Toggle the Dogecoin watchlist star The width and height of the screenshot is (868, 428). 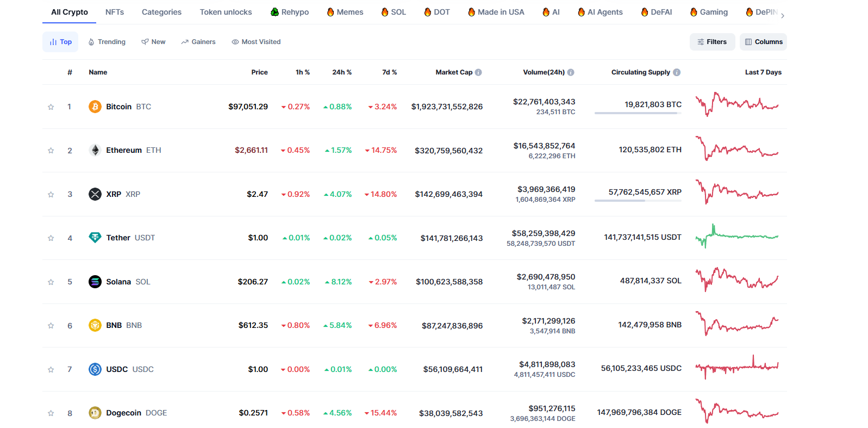[51, 413]
